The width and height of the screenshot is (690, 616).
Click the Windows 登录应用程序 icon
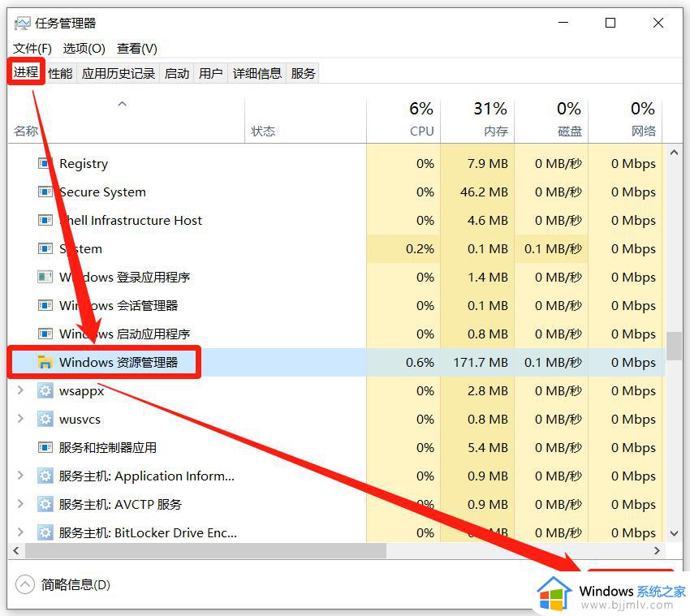[x=45, y=277]
